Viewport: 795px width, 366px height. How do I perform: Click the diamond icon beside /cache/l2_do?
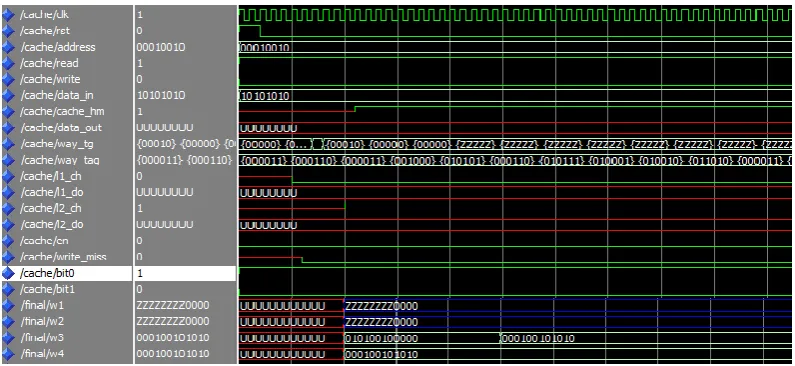[x=9, y=225]
